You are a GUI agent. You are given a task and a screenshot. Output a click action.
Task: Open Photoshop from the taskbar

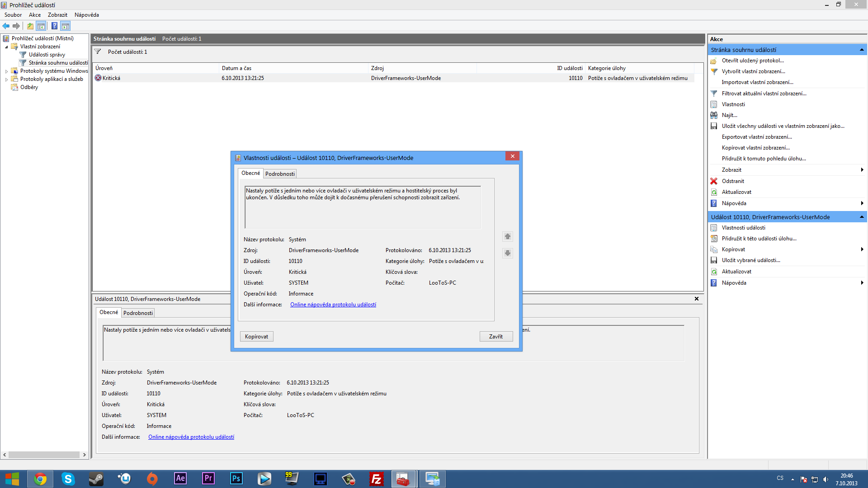[236, 479]
